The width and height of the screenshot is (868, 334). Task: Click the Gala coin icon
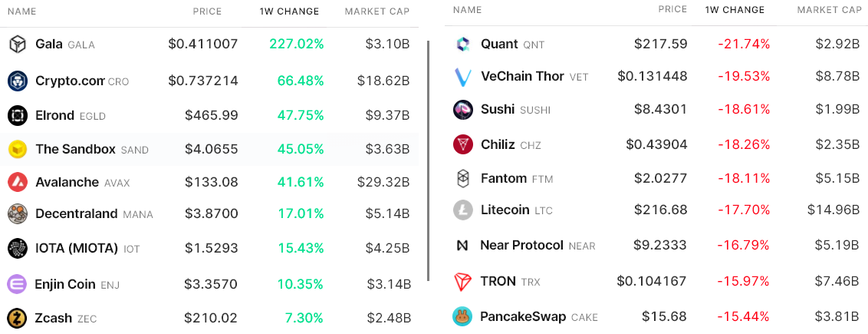18,44
